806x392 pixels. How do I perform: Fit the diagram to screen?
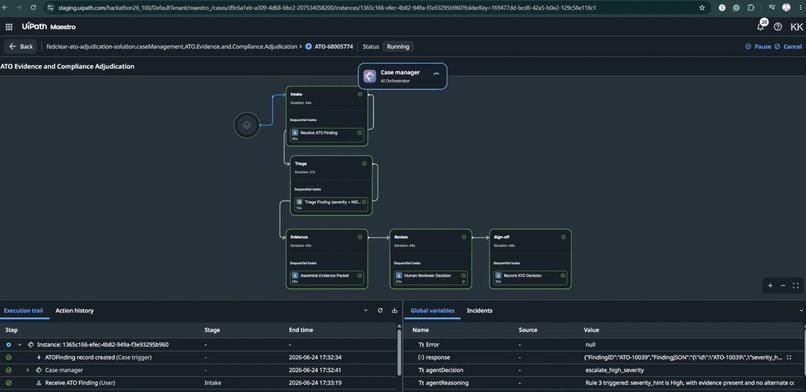[x=796, y=286]
